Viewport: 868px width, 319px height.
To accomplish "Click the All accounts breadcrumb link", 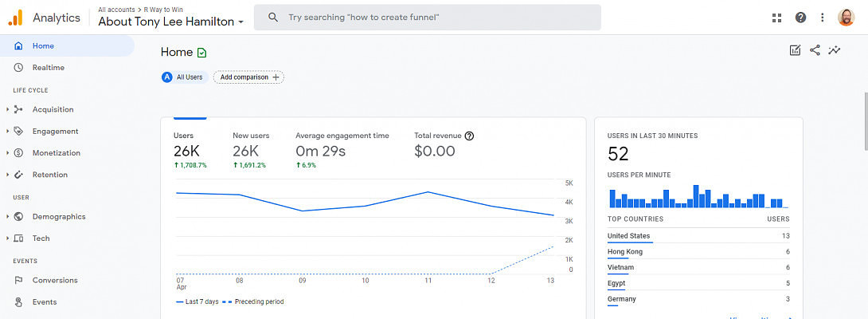I will [x=116, y=10].
